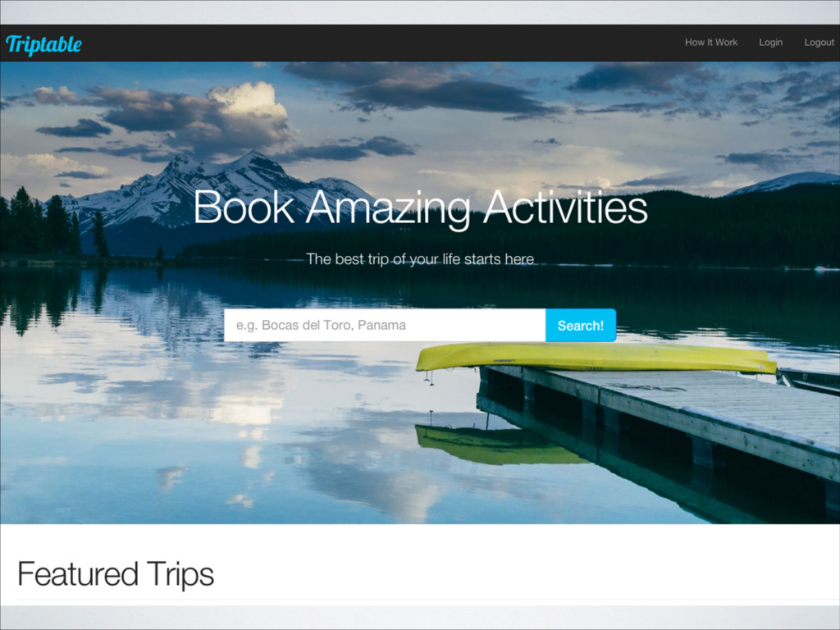Click the bright white cloud above the mountain
This screenshot has height=630, width=840.
pyautogui.click(x=249, y=102)
